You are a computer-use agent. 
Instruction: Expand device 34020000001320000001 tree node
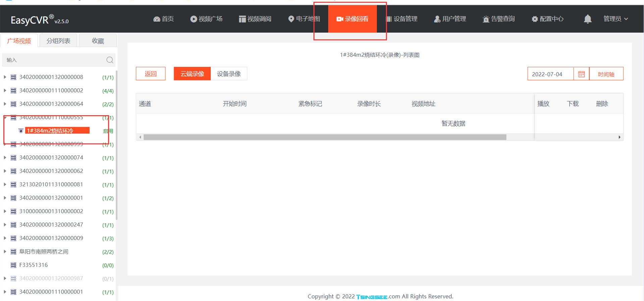(5, 198)
